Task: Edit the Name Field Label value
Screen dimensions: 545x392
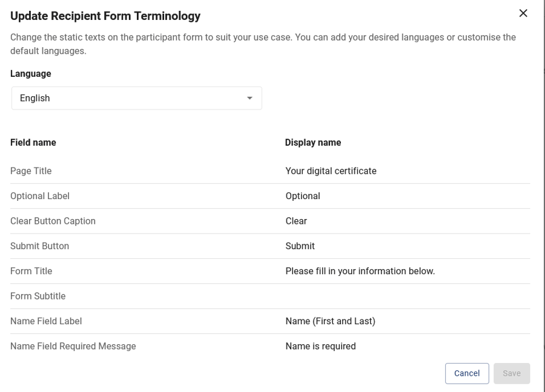Action: tap(330, 321)
